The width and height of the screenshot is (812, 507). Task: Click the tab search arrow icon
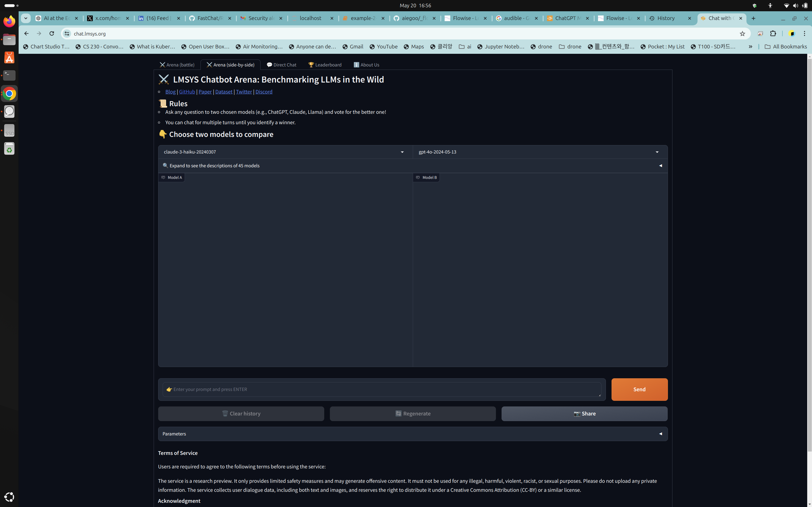pos(26,18)
